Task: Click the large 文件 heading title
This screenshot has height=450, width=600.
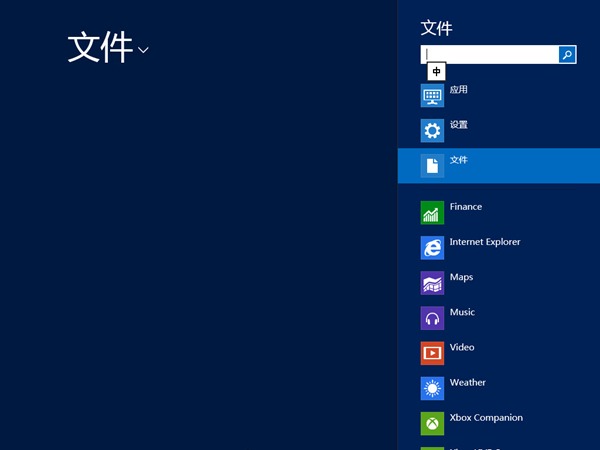Action: click(x=100, y=47)
